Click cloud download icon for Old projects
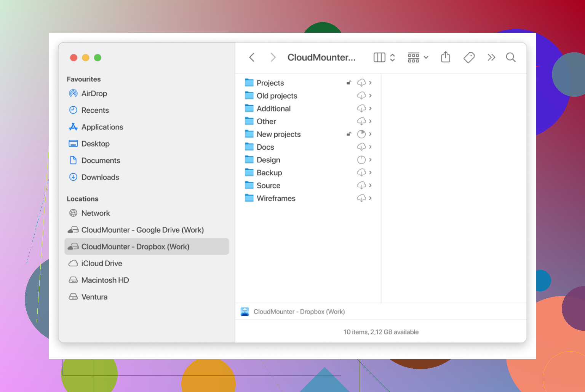585x392 pixels. (361, 96)
